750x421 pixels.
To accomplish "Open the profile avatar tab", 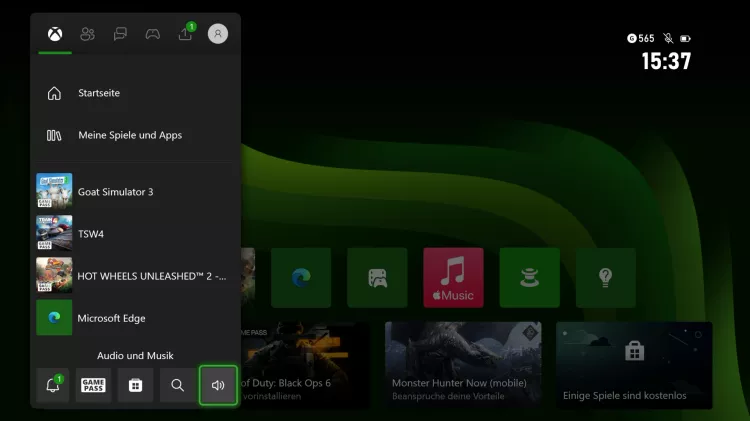I will coord(218,34).
